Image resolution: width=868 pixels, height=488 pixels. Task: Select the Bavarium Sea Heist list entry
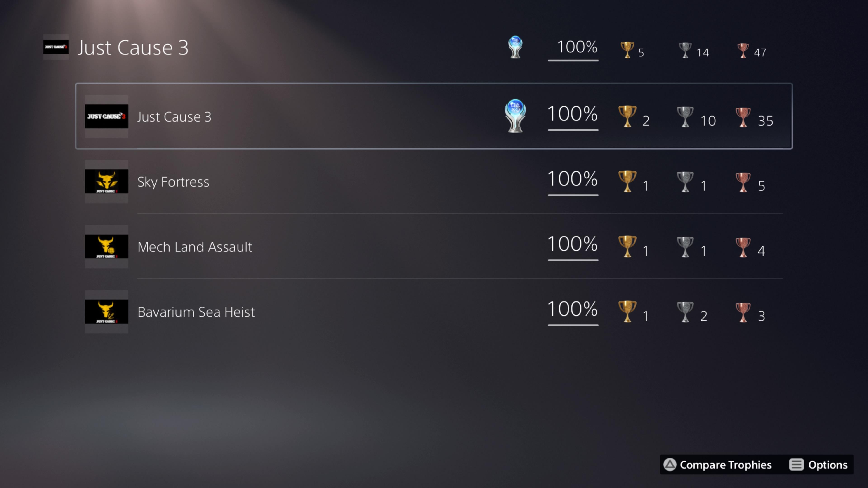tap(196, 312)
